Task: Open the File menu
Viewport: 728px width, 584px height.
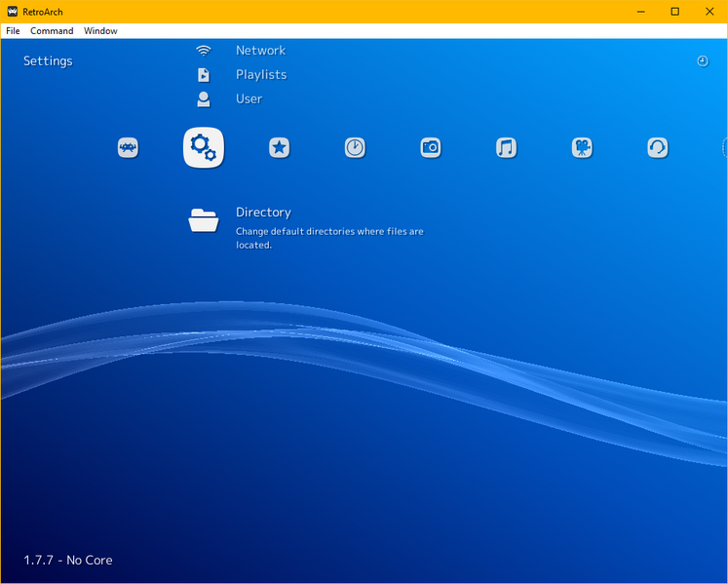Action: pos(13,31)
